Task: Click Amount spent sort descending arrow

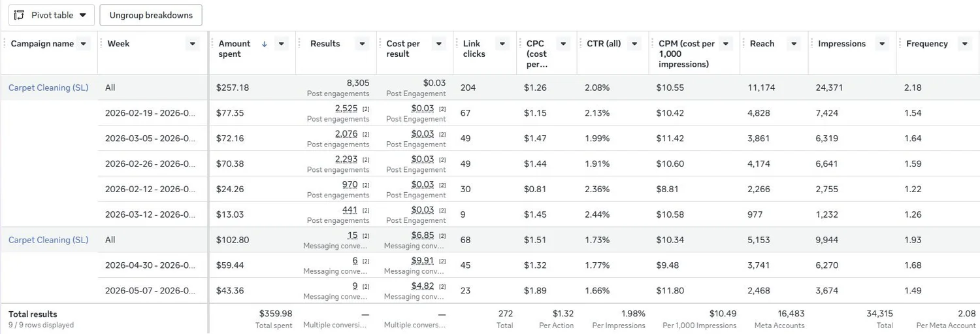Action: 265,44
